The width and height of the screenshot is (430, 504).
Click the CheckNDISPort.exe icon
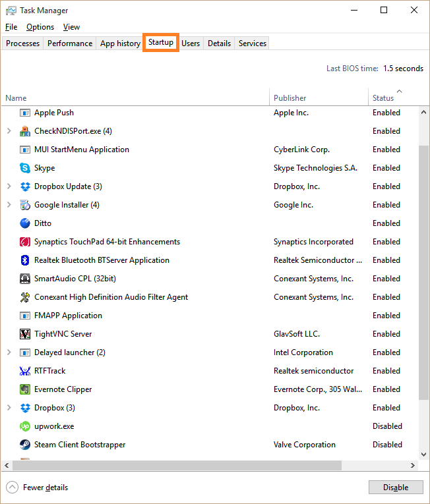(x=25, y=131)
